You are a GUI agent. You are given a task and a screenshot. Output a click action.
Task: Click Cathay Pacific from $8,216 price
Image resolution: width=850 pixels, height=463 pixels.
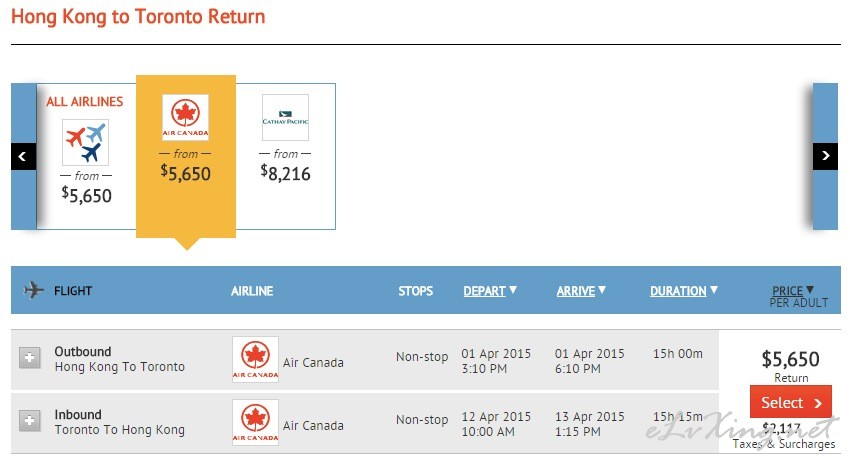point(285,173)
